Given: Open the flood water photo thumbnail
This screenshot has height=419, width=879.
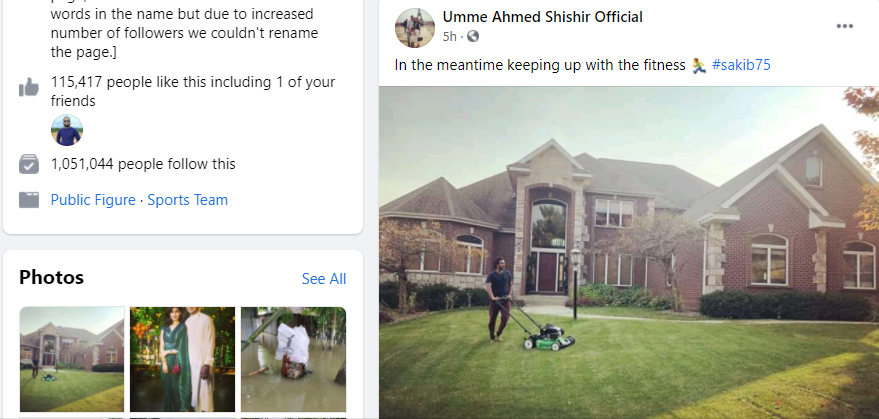Looking at the screenshot, I should (293, 358).
